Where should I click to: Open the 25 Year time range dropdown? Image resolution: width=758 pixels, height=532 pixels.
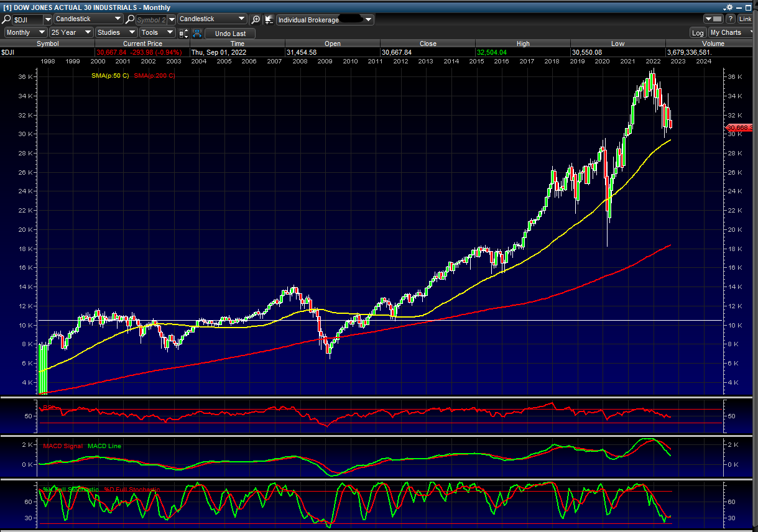coord(71,32)
